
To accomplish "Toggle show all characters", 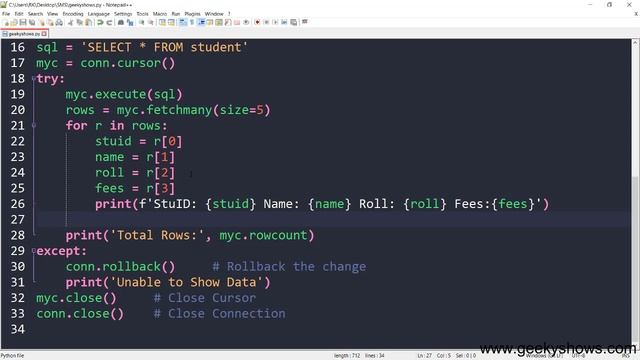I will pyautogui.click(x=191, y=22).
